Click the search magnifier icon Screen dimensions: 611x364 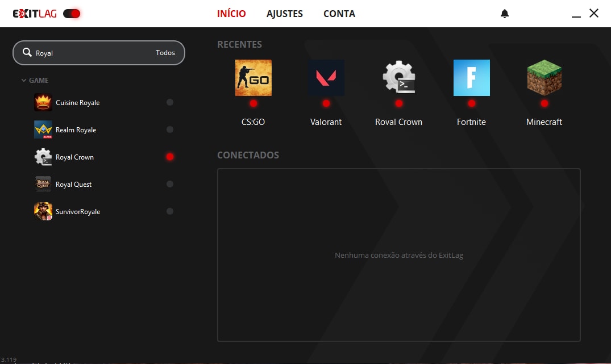point(27,53)
